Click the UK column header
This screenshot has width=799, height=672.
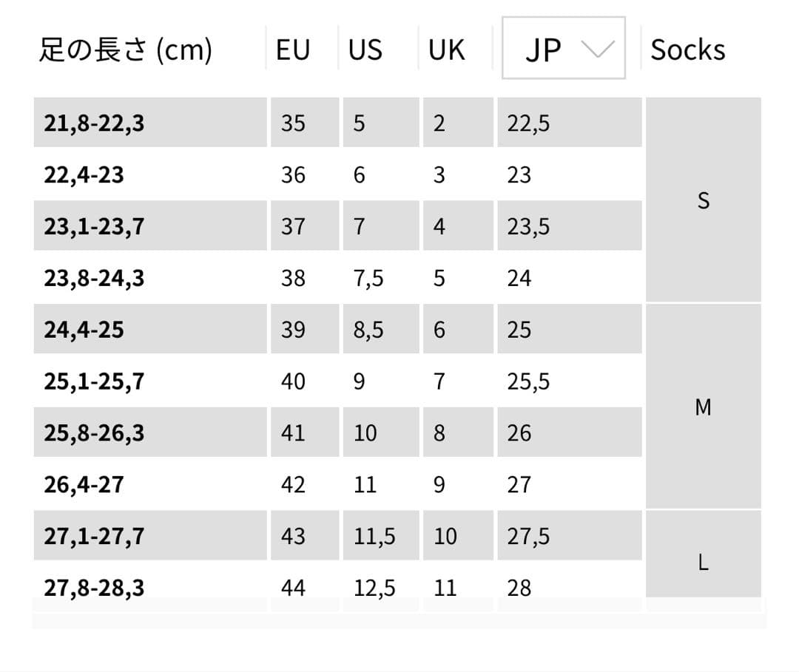tap(446, 50)
